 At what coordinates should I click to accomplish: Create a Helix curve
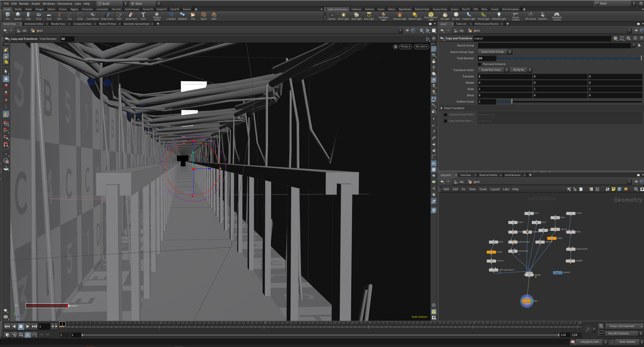(214, 16)
